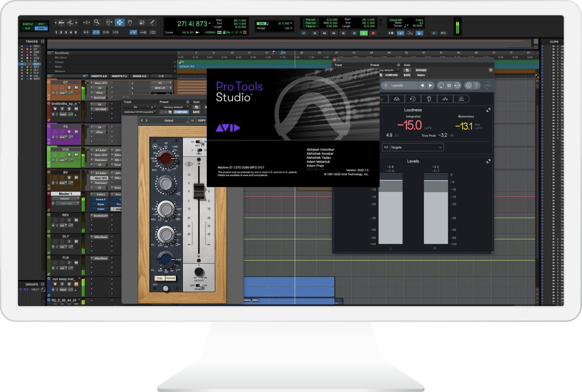Open the Grid value dropdown
The height and width of the screenshot is (392, 582).
[x=291, y=23]
